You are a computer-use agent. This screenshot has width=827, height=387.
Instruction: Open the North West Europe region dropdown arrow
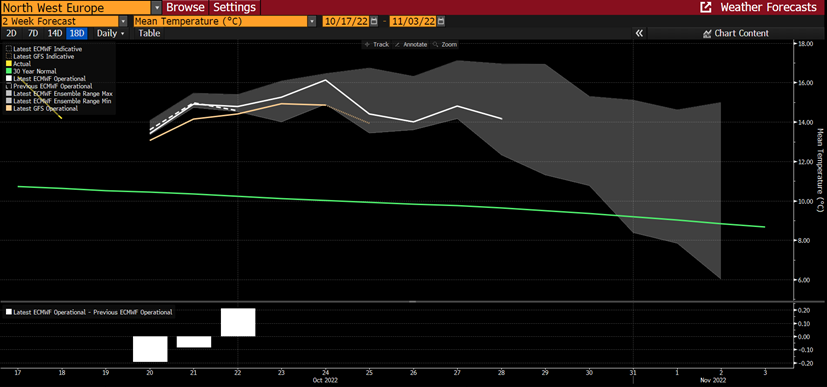(x=157, y=7)
